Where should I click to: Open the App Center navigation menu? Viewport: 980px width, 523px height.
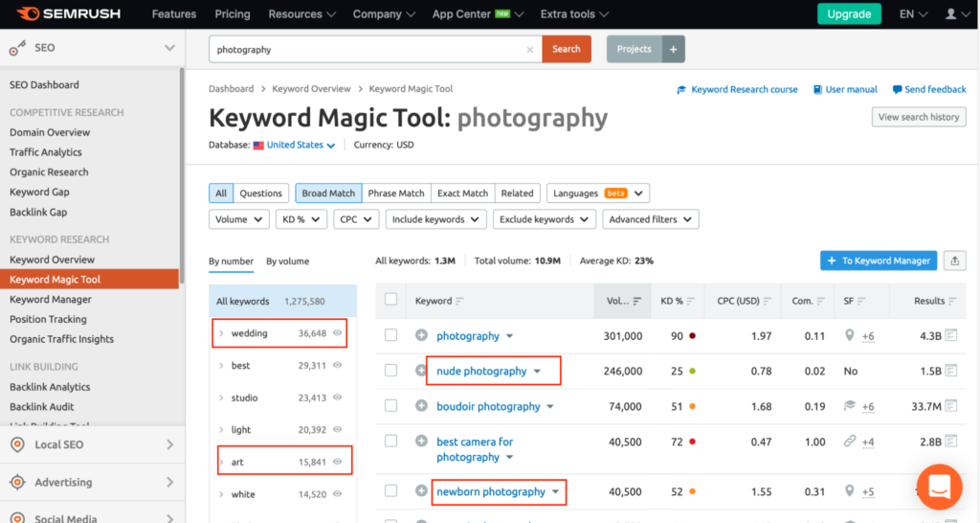(x=478, y=13)
